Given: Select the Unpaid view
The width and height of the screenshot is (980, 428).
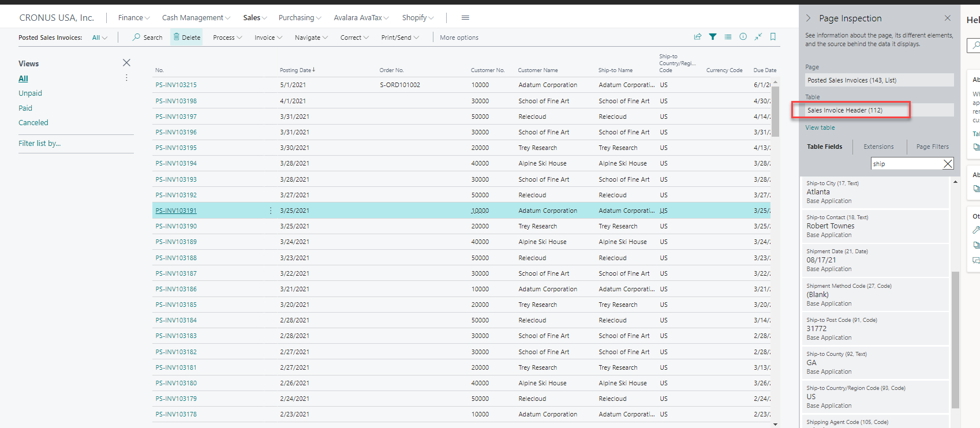Looking at the screenshot, I should [30, 93].
